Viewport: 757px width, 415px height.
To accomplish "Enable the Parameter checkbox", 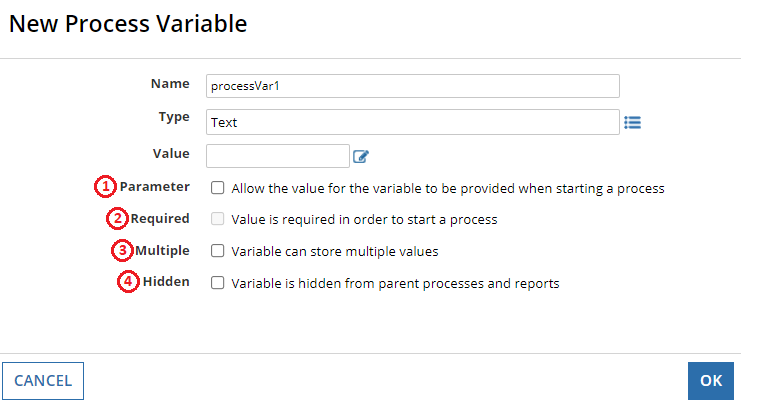I will [x=217, y=187].
